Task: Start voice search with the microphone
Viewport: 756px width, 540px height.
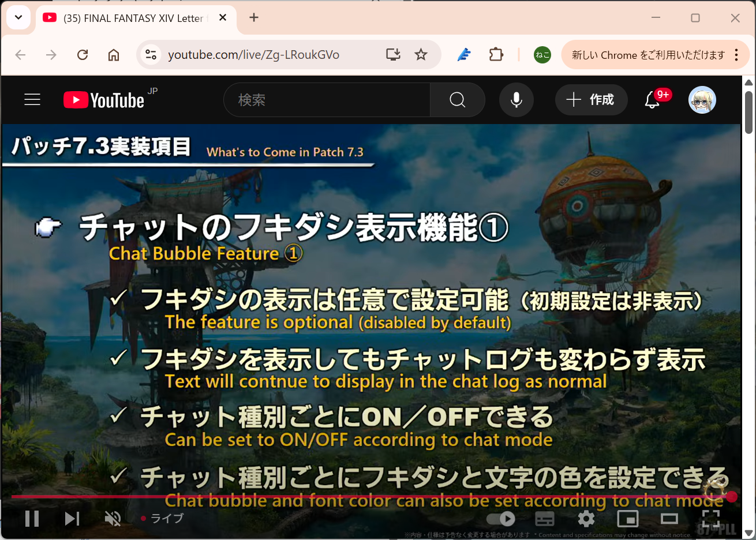Action: tap(517, 100)
